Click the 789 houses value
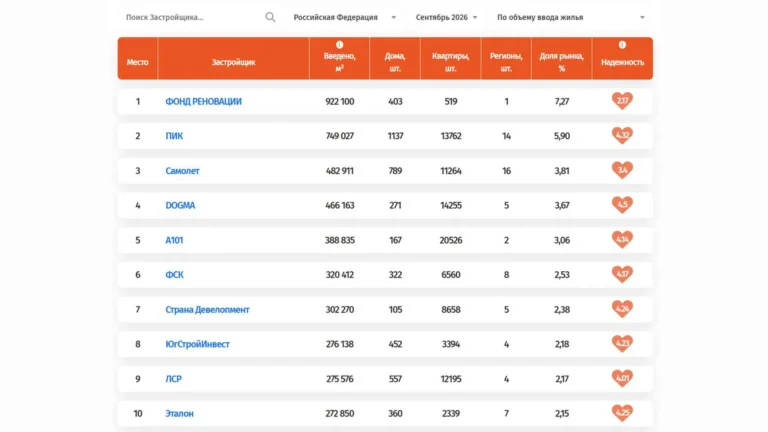The image size is (768, 432). [x=395, y=171]
